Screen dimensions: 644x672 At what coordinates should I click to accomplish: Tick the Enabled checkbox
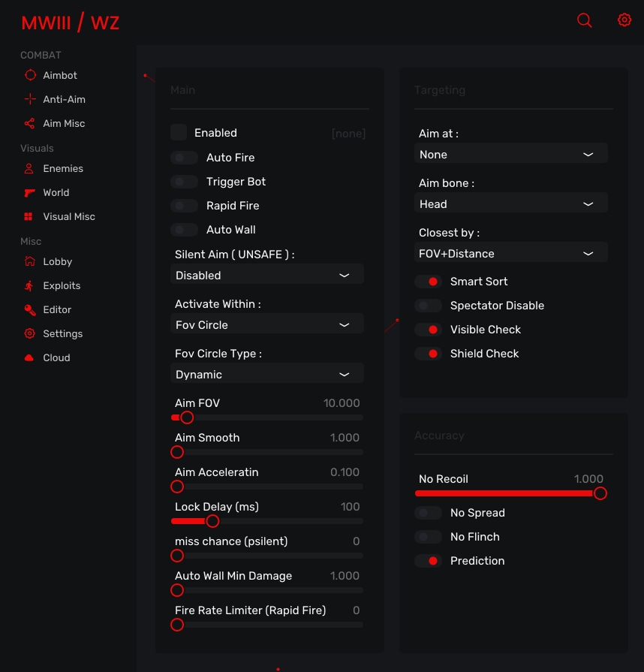(179, 133)
